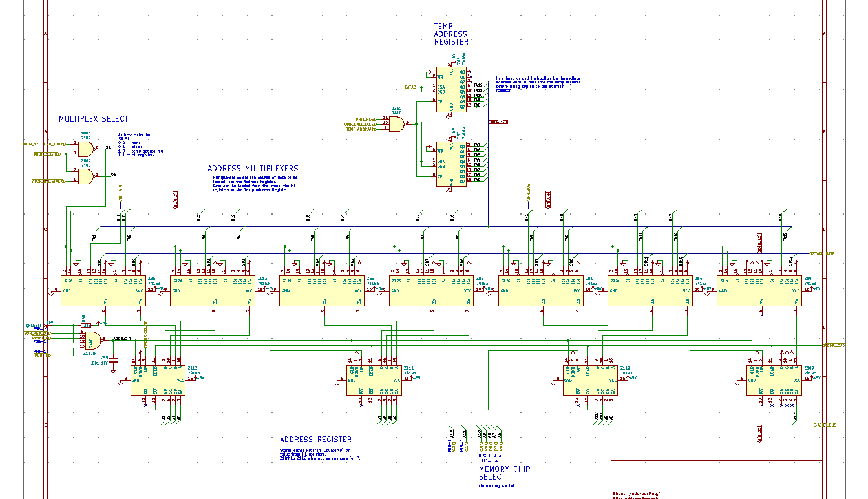The image size is (868, 499).
Task: Select the Z60 74153 multiplexer chip
Action: (759, 291)
